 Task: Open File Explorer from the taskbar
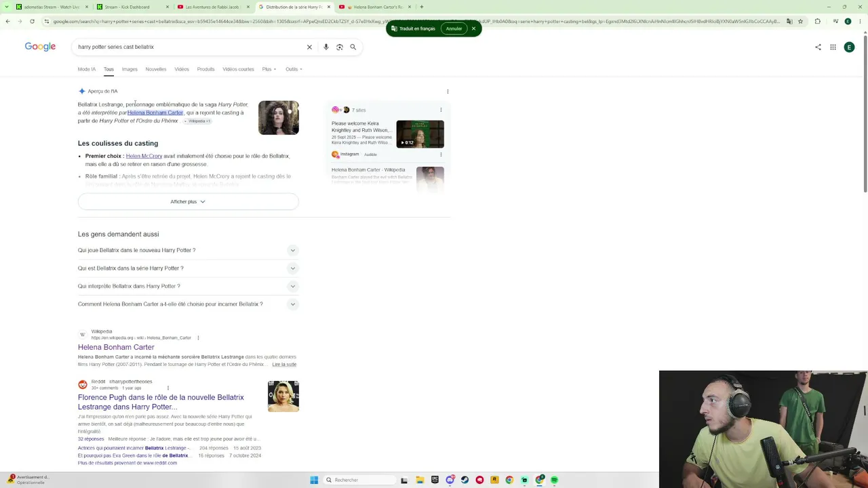coord(420,480)
